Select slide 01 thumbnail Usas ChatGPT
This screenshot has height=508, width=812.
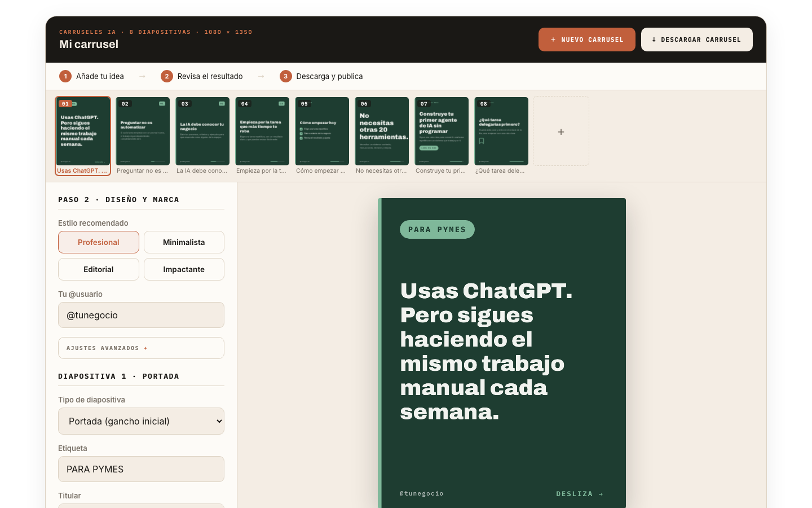[x=83, y=136]
